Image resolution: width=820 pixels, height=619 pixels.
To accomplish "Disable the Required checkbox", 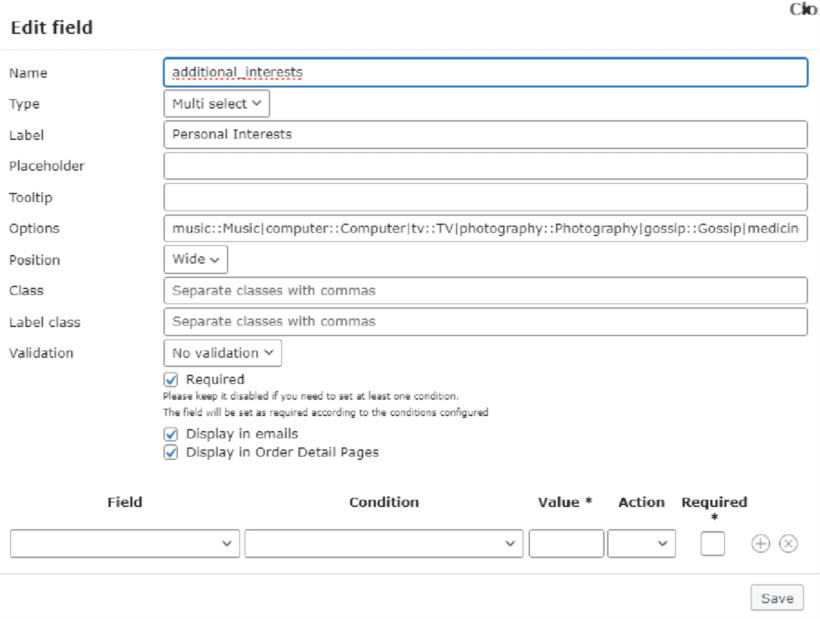I will [x=172, y=379].
